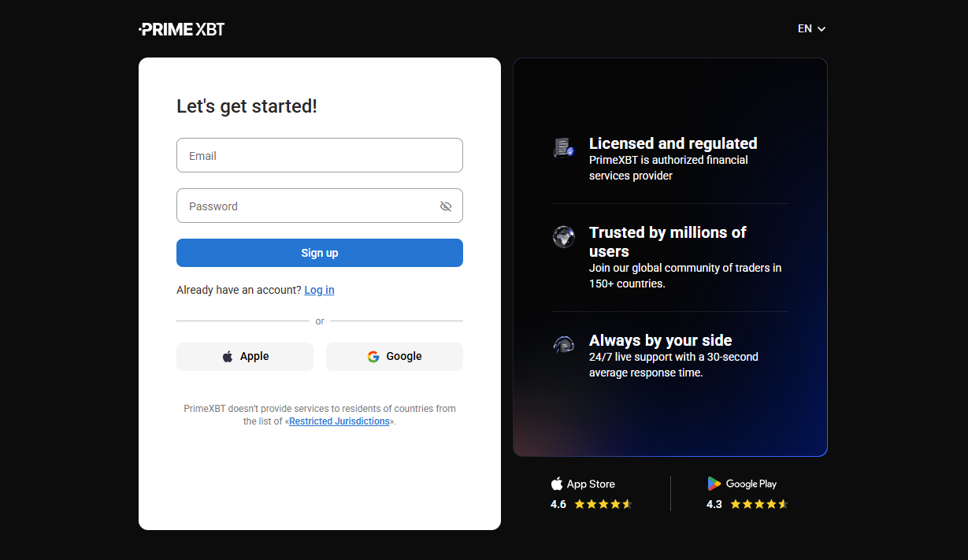Sign up with Google button
Viewport: 968px width, 560px height.
click(395, 357)
